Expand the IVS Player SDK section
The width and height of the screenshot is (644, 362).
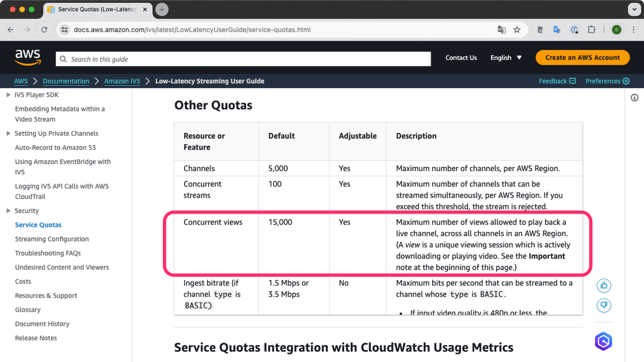pos(8,95)
